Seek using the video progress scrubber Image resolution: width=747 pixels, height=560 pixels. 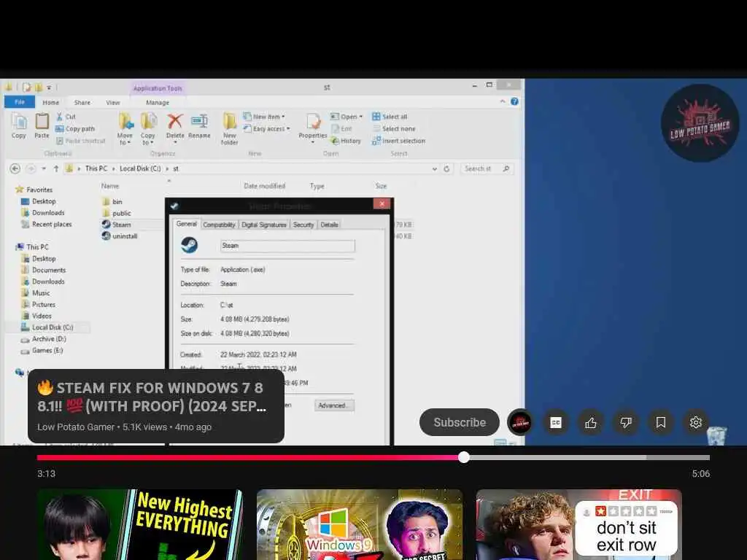tap(464, 458)
